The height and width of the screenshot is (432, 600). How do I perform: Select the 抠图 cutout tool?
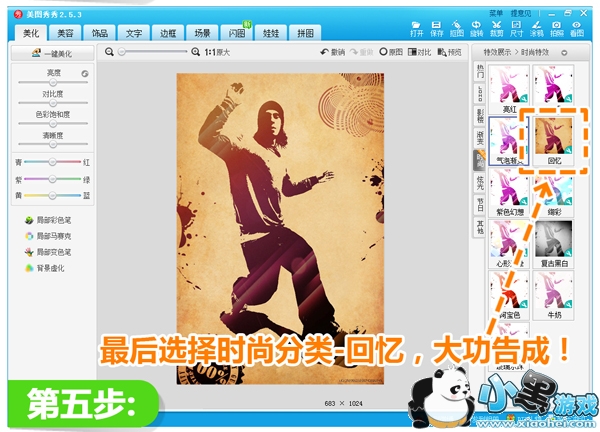(x=457, y=27)
